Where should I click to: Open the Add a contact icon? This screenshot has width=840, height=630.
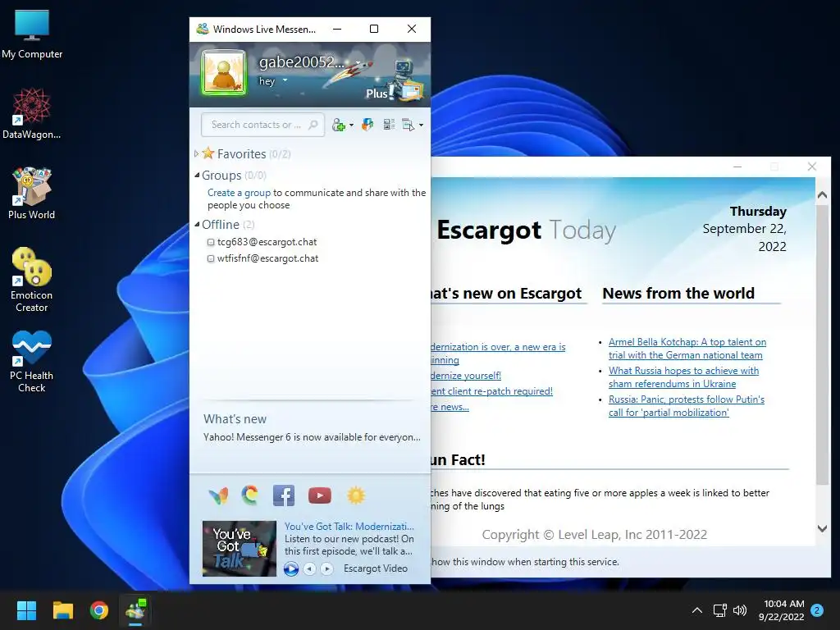pos(338,125)
